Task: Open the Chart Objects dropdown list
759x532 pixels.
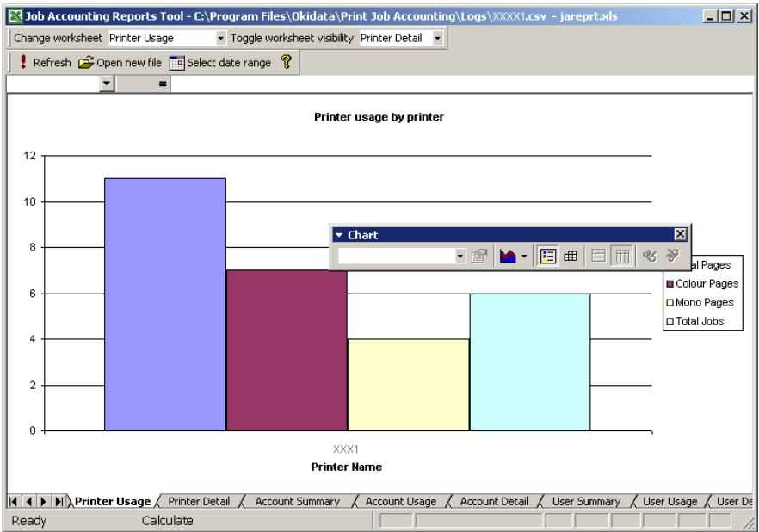Action: (460, 256)
